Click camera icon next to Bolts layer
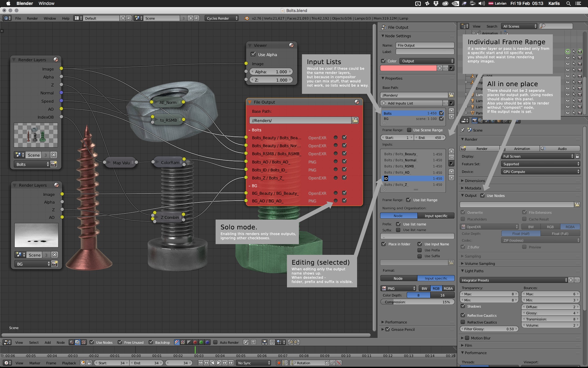Screen dimensions: 588x368 click(54, 164)
